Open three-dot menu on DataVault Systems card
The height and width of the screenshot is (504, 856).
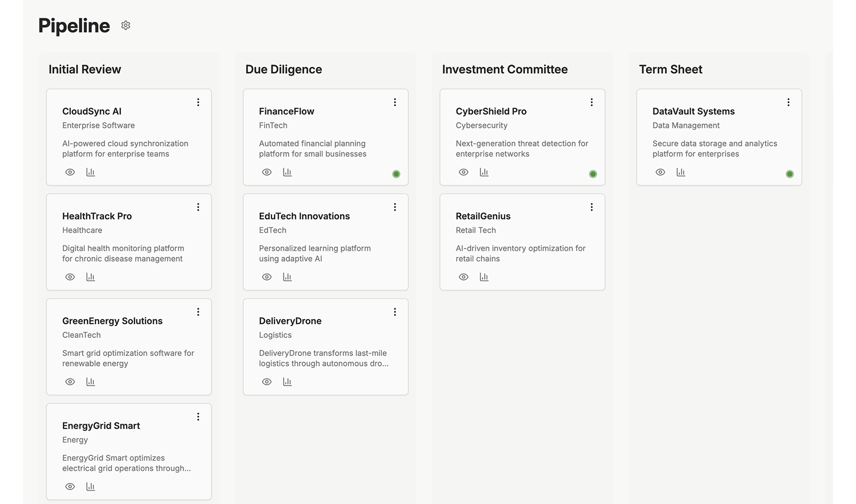coord(788,102)
